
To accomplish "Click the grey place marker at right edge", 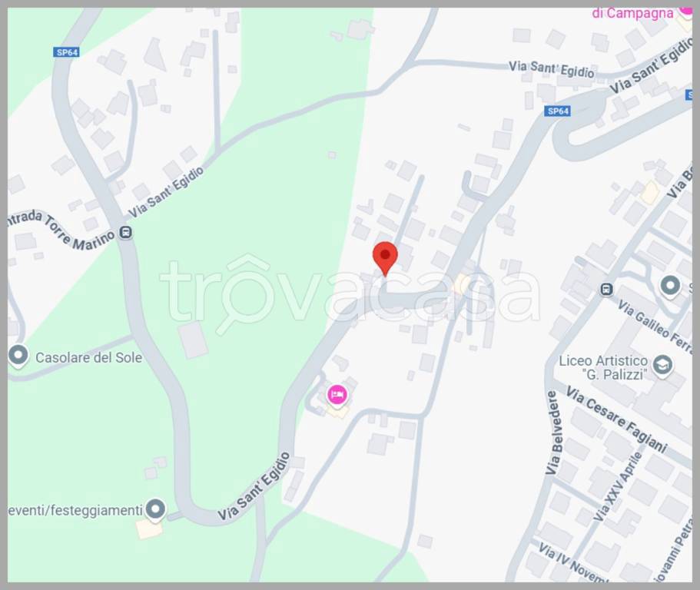I will [670, 286].
